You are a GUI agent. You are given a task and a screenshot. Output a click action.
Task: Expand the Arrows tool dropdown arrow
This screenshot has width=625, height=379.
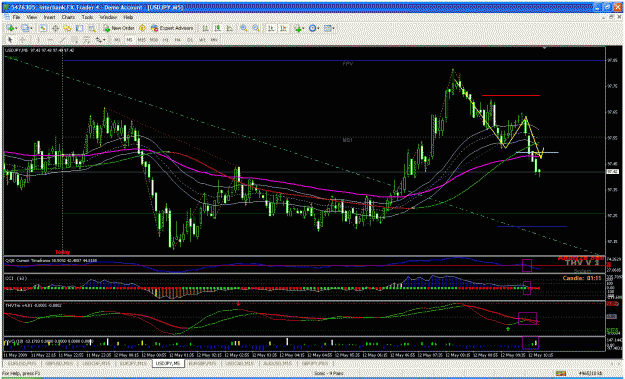[104, 40]
